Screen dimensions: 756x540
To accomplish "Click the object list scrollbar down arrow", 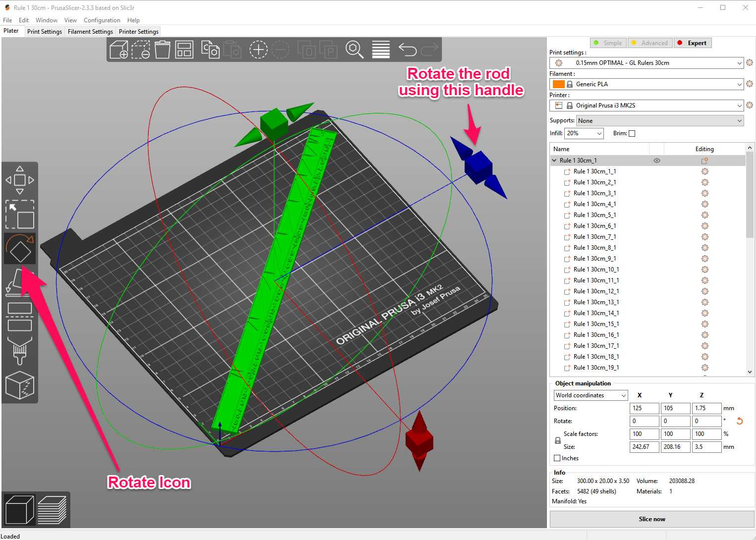I will [x=750, y=372].
